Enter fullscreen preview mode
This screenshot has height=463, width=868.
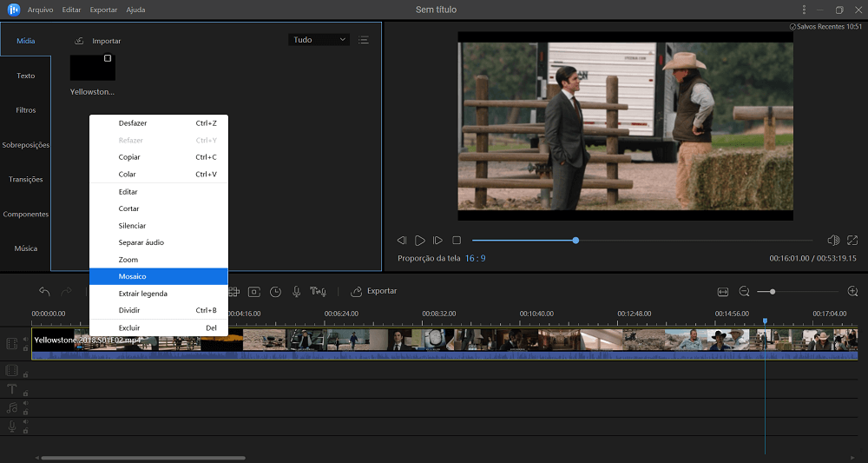(852, 240)
